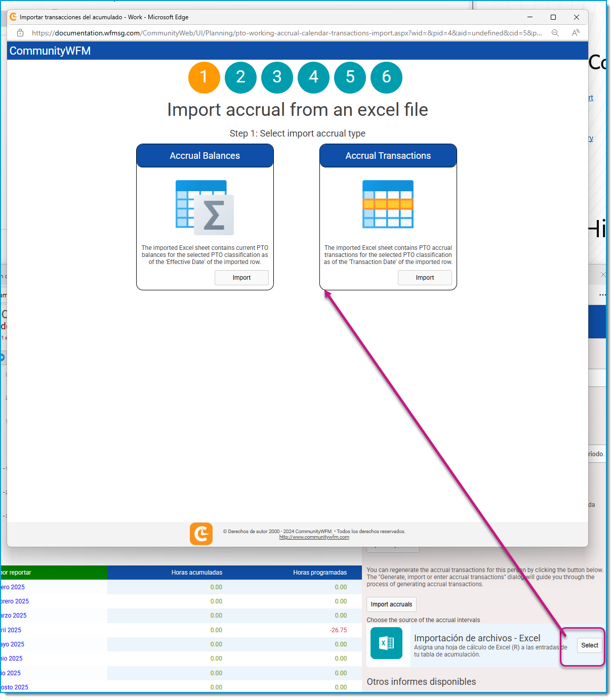Screen dimensions: 614x700
Task: Minimize the import popup window
Action: [530, 17]
